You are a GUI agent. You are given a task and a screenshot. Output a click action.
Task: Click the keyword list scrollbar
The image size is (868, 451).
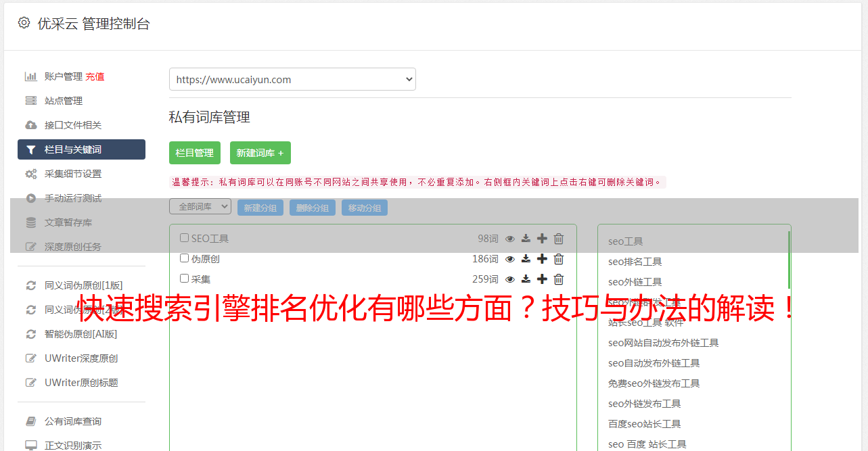tap(789, 260)
